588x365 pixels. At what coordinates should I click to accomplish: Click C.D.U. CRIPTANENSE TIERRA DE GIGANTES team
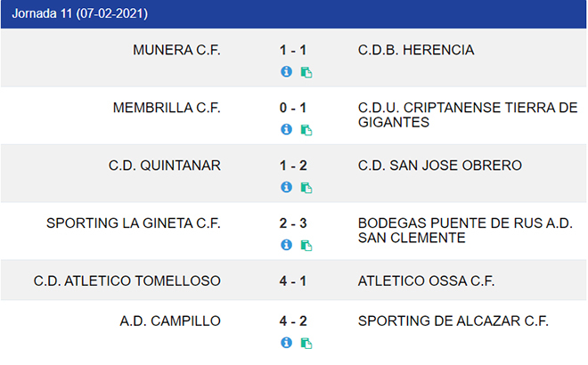(x=468, y=115)
